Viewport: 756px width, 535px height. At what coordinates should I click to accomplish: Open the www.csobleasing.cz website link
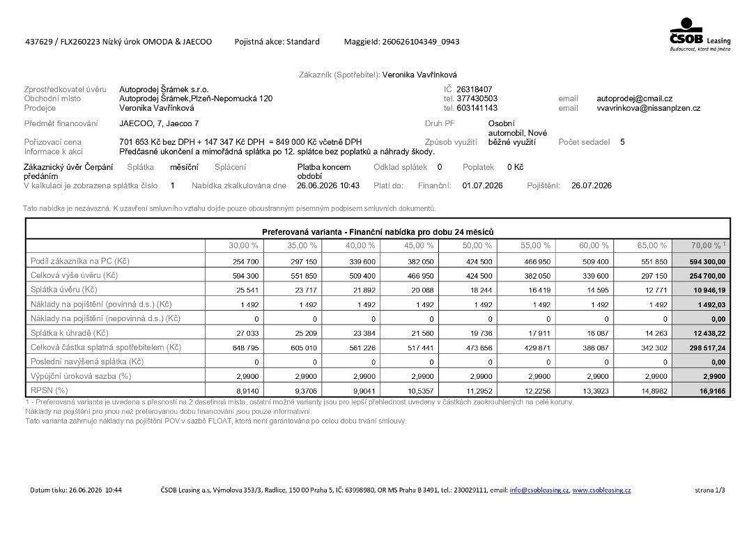(x=601, y=490)
